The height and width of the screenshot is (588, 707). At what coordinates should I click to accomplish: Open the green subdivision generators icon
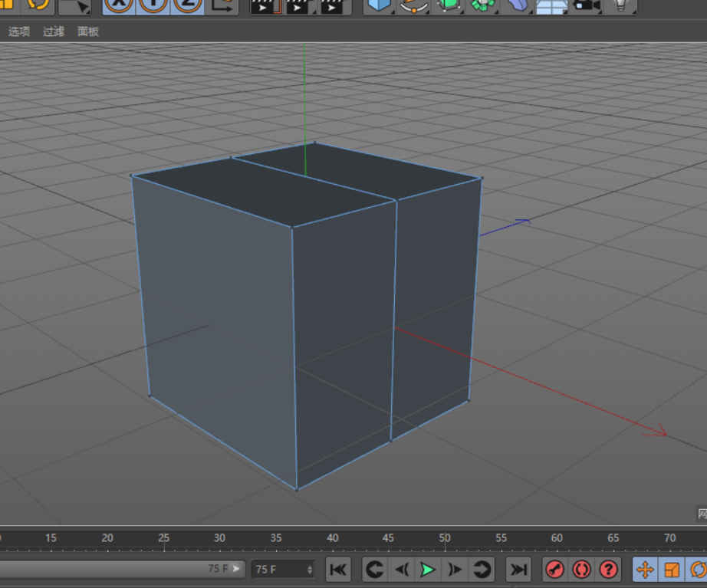(448, 5)
